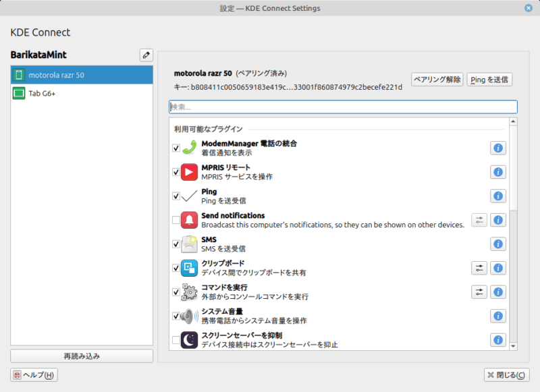Enable screensaver inhibit plugin checkbox
The image size is (540, 392).
176,340
